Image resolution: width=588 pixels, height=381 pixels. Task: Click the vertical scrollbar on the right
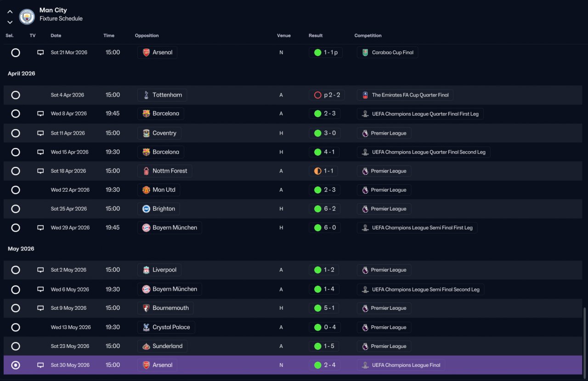[x=585, y=341]
